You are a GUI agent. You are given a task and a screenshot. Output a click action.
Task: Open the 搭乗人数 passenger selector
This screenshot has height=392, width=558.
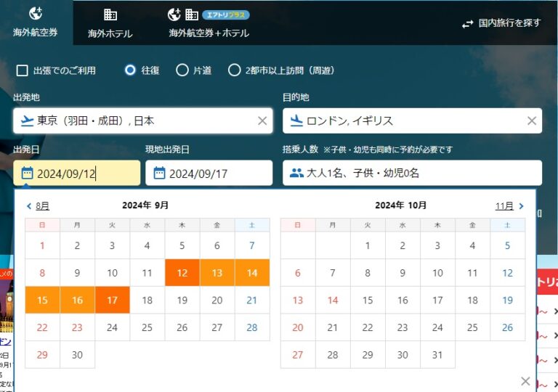pos(412,173)
